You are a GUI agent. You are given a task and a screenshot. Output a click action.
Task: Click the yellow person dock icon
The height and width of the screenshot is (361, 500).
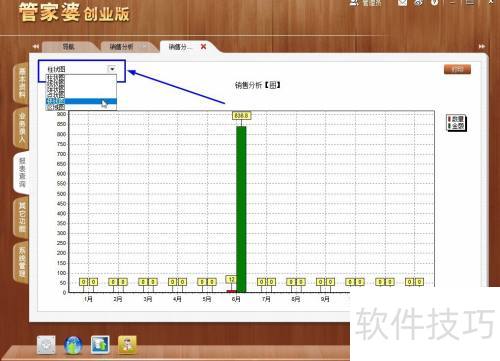point(127,345)
